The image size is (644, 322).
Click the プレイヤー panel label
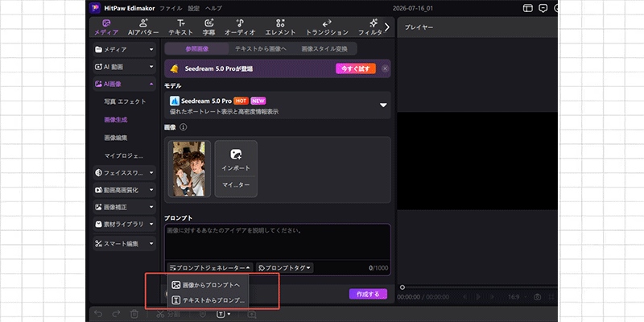click(419, 27)
